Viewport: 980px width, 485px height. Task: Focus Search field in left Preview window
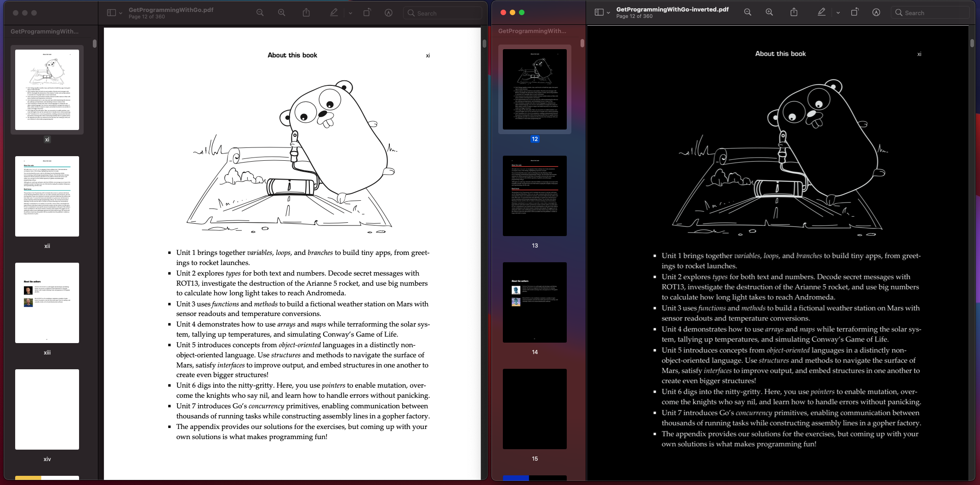click(x=443, y=13)
